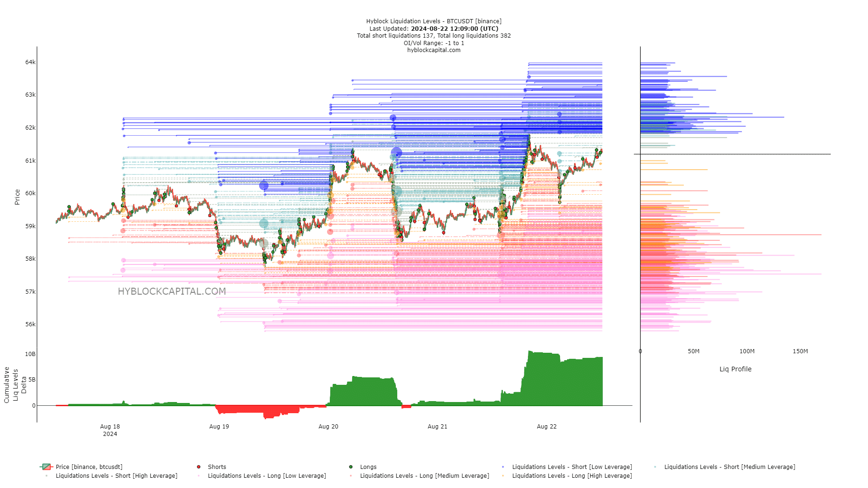The image size is (868, 488).
Task: Click the green Longs legend marker dot
Action: [x=351, y=467]
